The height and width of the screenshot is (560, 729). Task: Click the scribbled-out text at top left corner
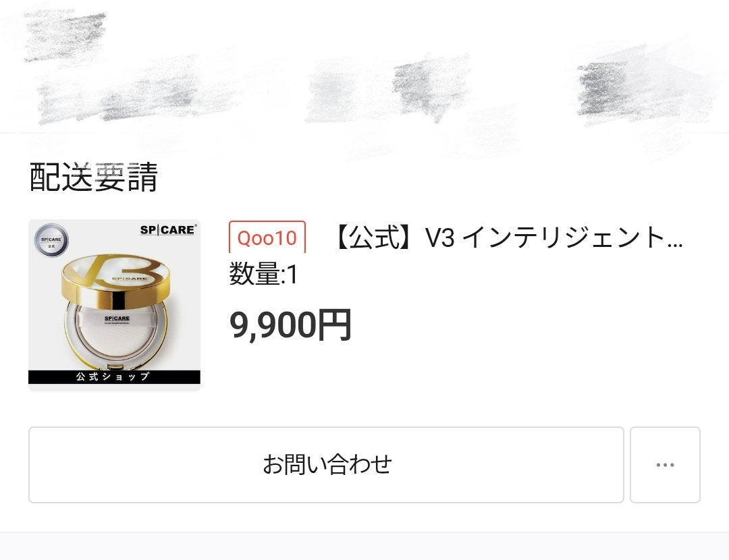coord(65,36)
